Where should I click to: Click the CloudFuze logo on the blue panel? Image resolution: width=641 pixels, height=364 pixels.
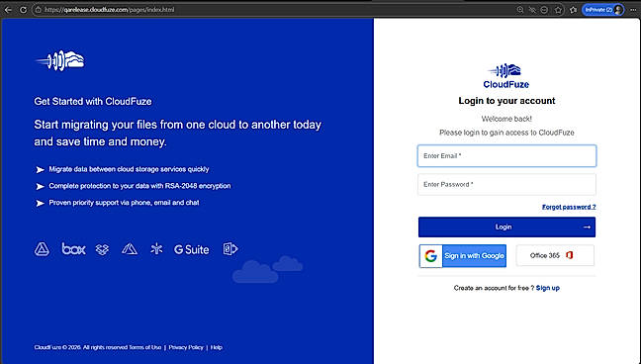pyautogui.click(x=59, y=60)
